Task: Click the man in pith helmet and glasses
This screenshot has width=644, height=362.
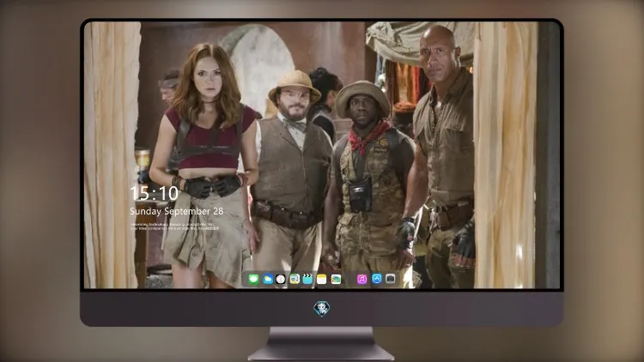Action: tap(293, 172)
